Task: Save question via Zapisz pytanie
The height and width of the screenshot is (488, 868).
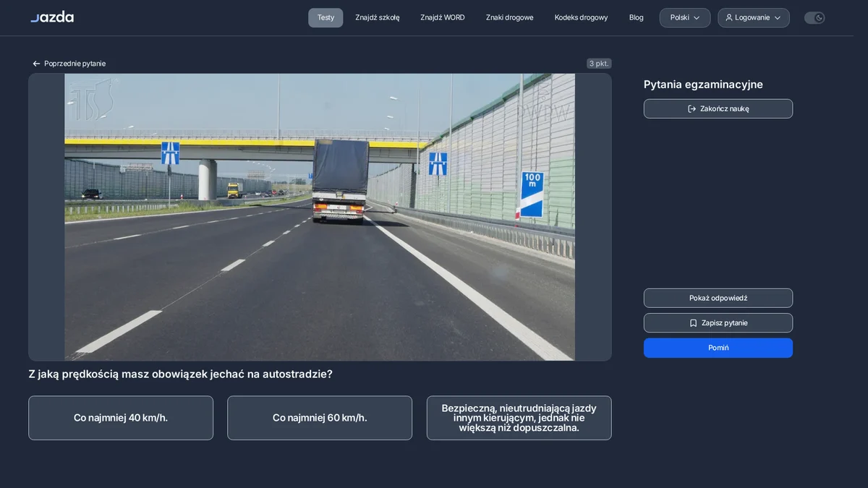Action: (x=718, y=323)
